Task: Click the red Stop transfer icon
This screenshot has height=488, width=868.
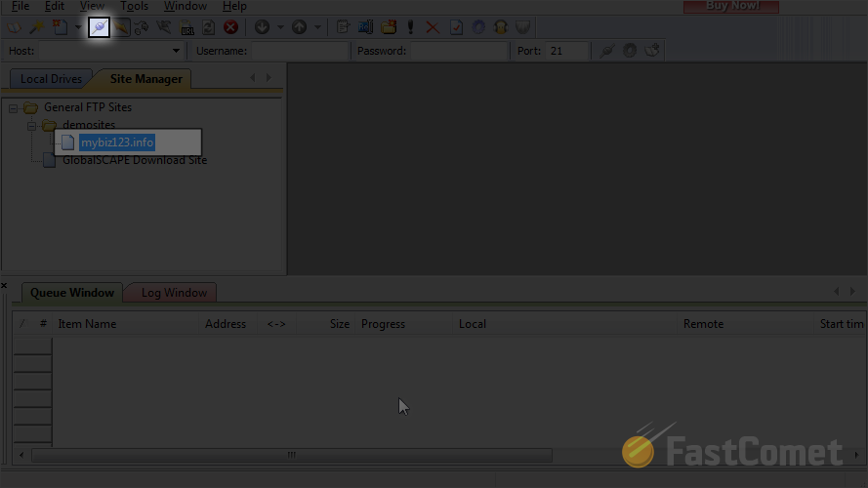Action: (x=230, y=27)
